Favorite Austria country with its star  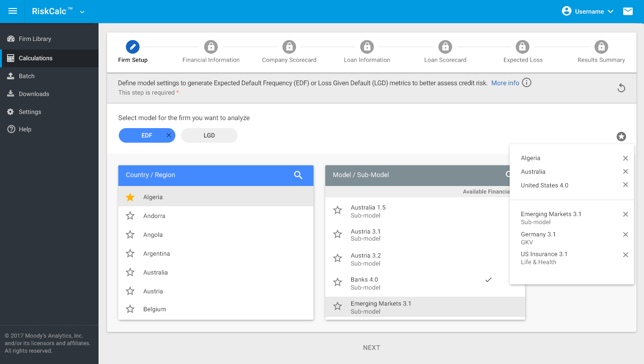coord(130,291)
